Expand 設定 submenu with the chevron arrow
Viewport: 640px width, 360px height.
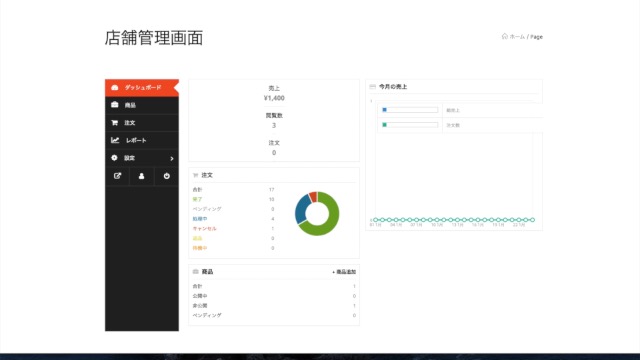[172, 158]
